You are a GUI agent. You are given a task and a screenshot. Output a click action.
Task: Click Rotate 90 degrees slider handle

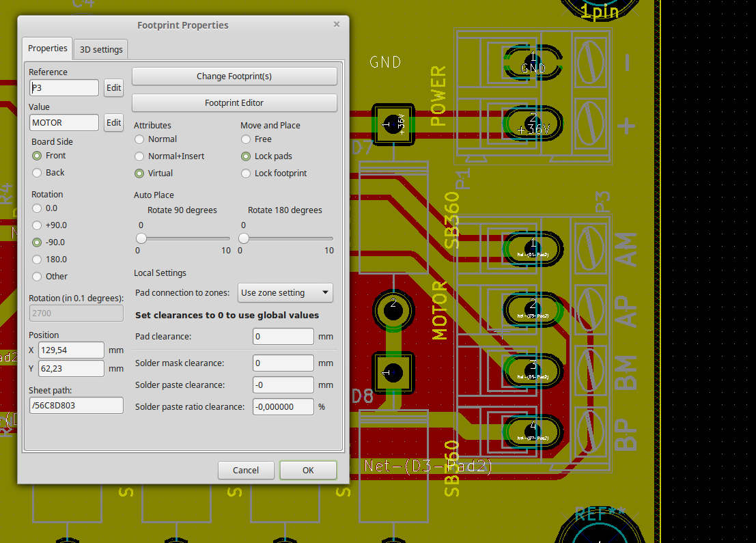point(141,238)
